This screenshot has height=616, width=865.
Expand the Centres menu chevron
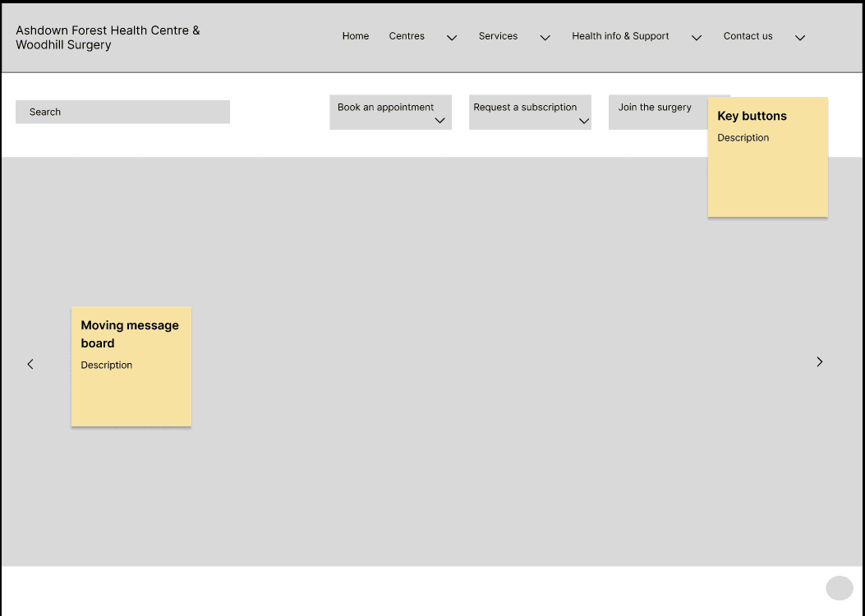coord(452,38)
